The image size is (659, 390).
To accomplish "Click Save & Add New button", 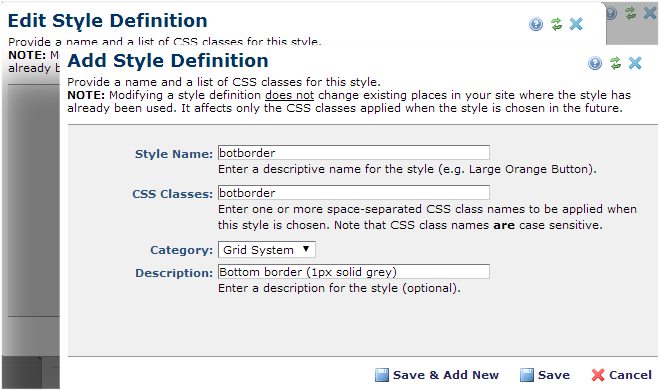I will point(437,375).
